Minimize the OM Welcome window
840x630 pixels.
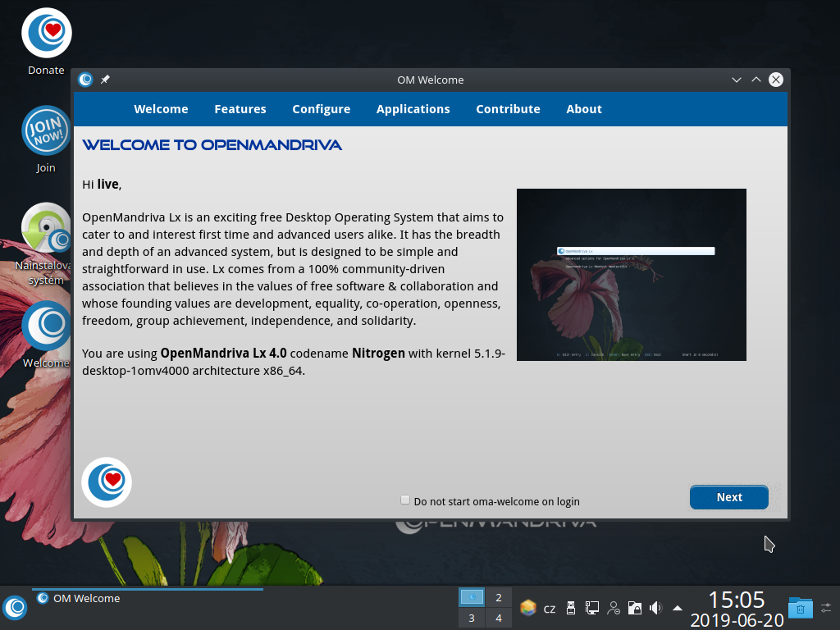point(737,80)
